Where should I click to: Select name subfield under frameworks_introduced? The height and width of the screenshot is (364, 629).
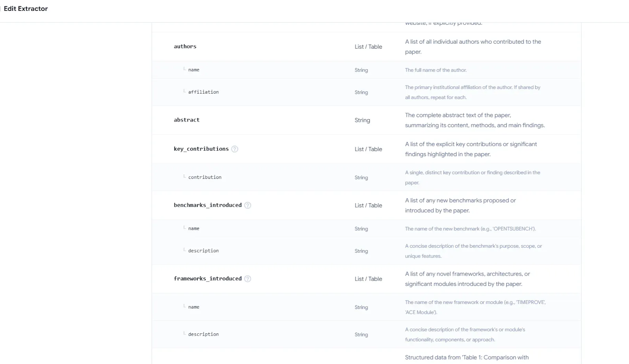tap(194, 307)
